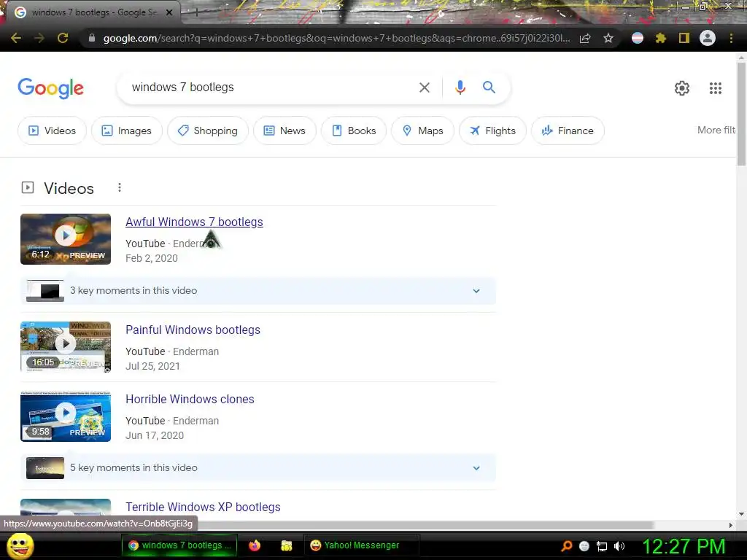Click the lock icon in address bar

tap(92, 38)
